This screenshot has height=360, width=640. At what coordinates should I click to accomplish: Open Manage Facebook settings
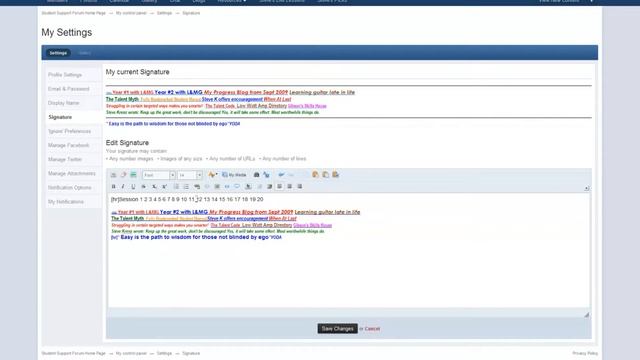tap(69, 145)
